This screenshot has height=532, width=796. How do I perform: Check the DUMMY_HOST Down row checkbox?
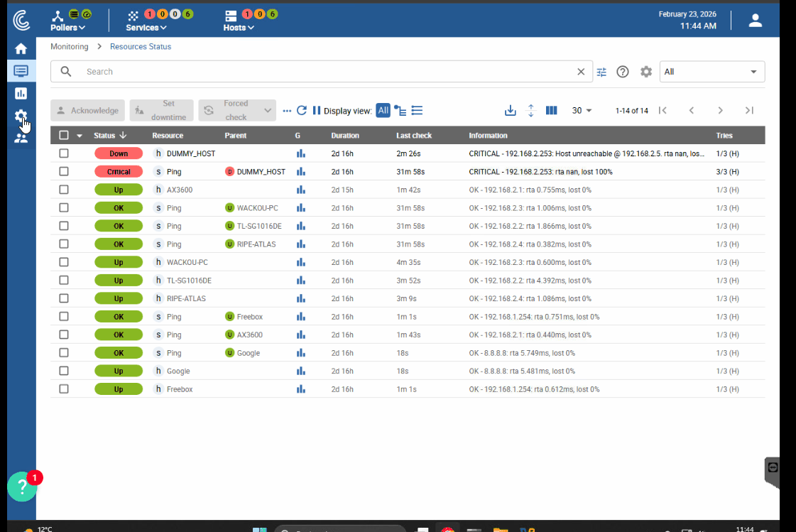coord(63,153)
